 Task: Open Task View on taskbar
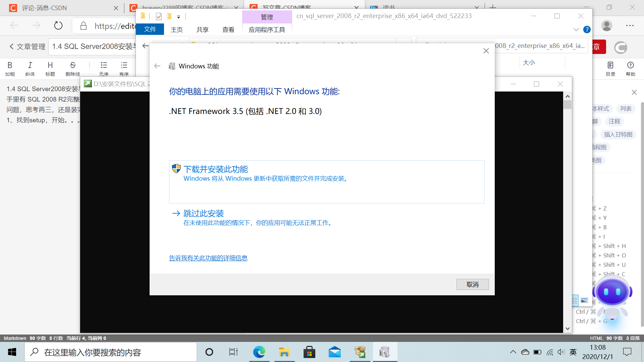pos(233,352)
